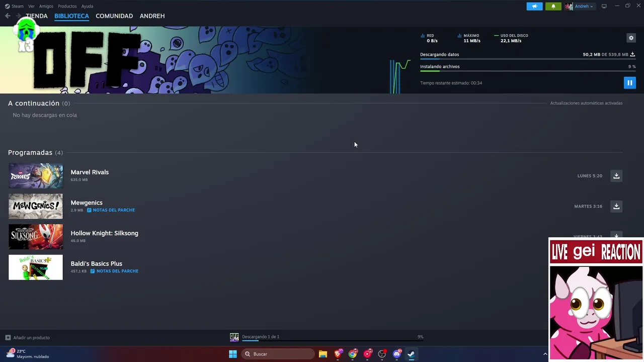Select the Mewgenics title

coord(87,203)
